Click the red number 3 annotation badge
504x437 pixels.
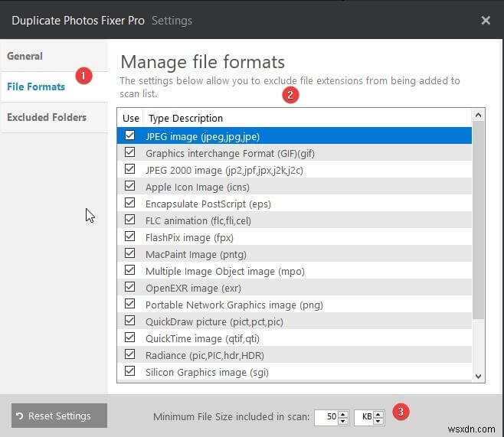(x=399, y=412)
